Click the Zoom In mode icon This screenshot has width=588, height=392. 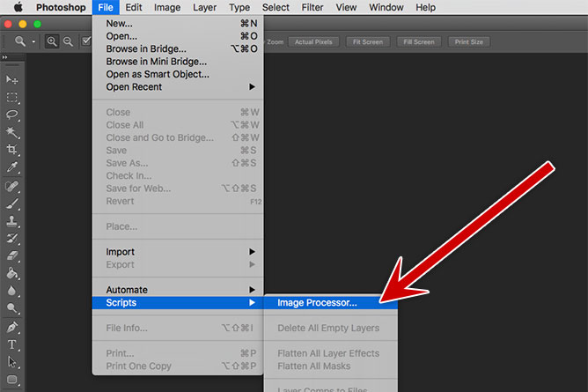[52, 41]
